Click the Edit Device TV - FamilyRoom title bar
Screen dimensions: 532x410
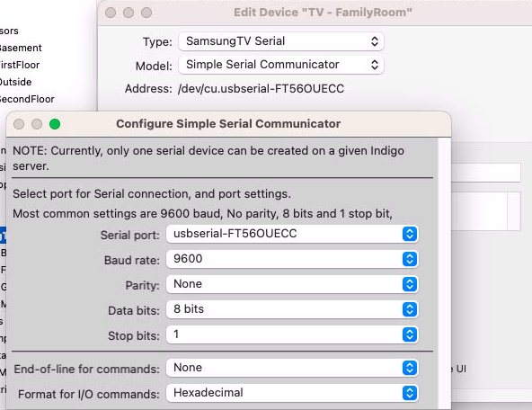tap(323, 13)
